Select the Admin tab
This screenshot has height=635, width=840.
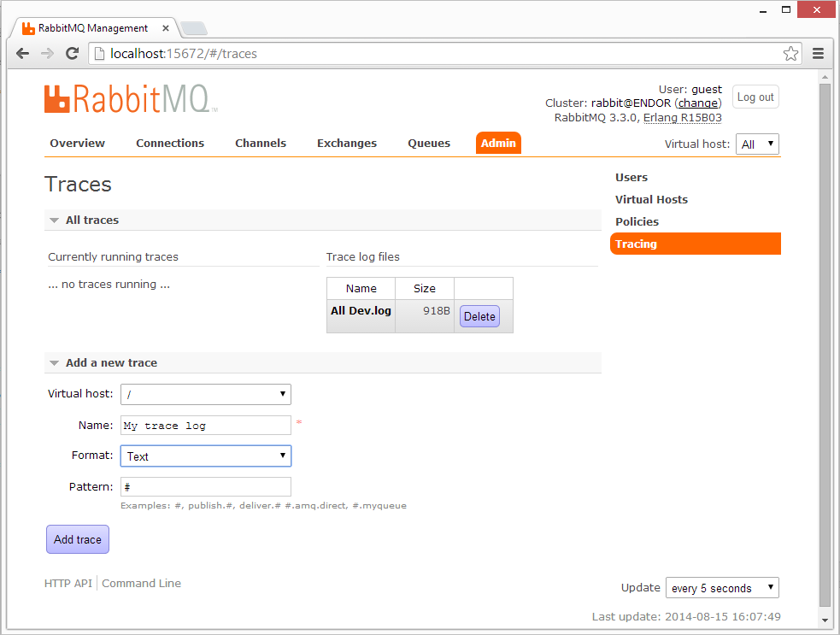498,143
